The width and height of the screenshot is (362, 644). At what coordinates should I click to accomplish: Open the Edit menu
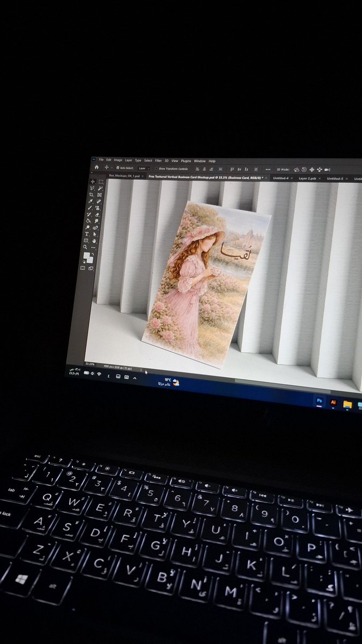point(108,160)
